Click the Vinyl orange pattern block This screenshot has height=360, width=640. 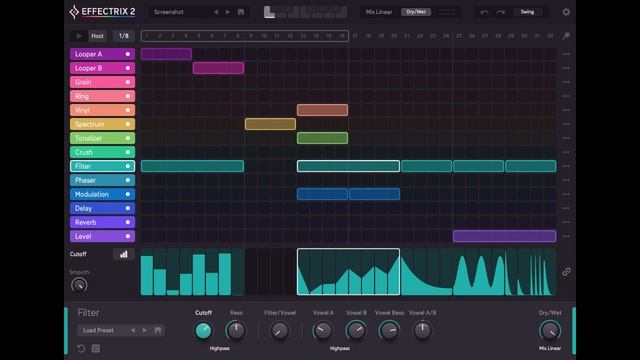[x=322, y=110]
